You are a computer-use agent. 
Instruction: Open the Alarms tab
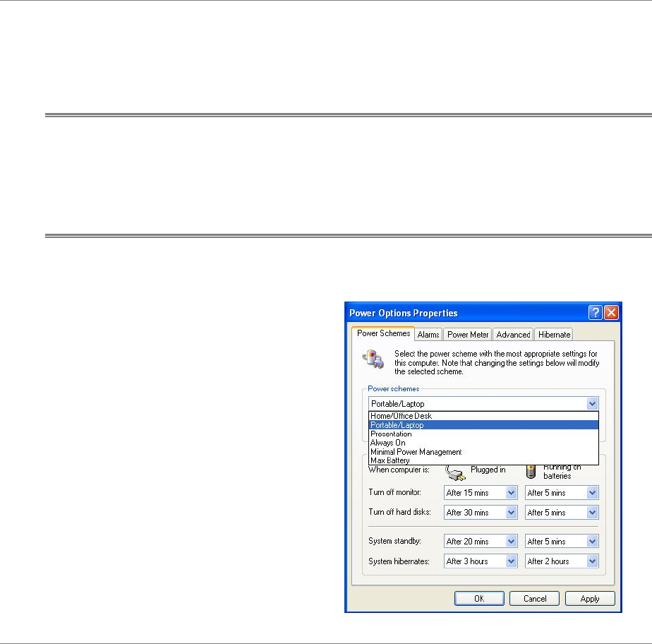click(428, 335)
